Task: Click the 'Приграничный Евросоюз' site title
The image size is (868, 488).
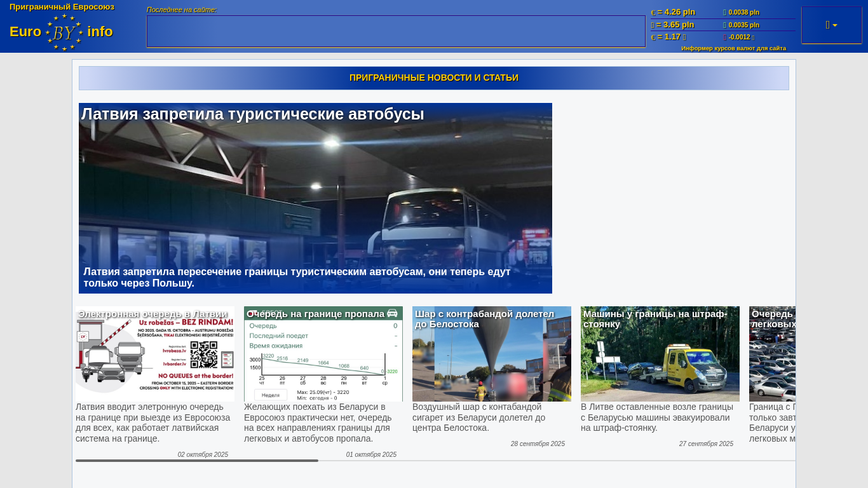Action: click(x=62, y=7)
